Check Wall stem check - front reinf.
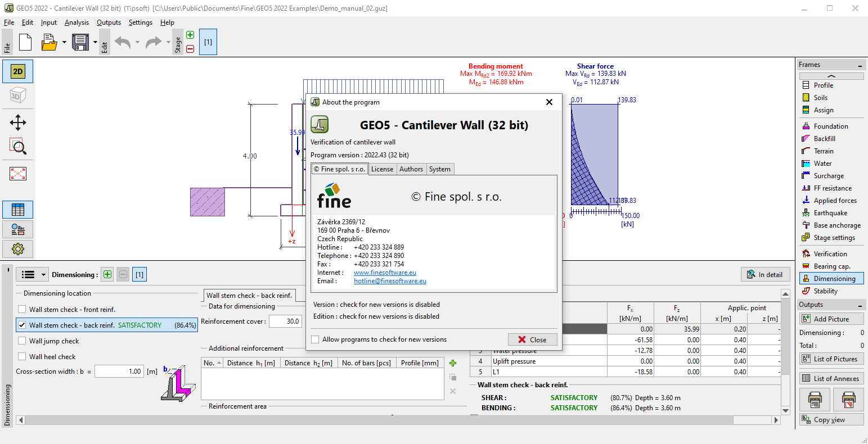868x444 pixels. pos(22,310)
